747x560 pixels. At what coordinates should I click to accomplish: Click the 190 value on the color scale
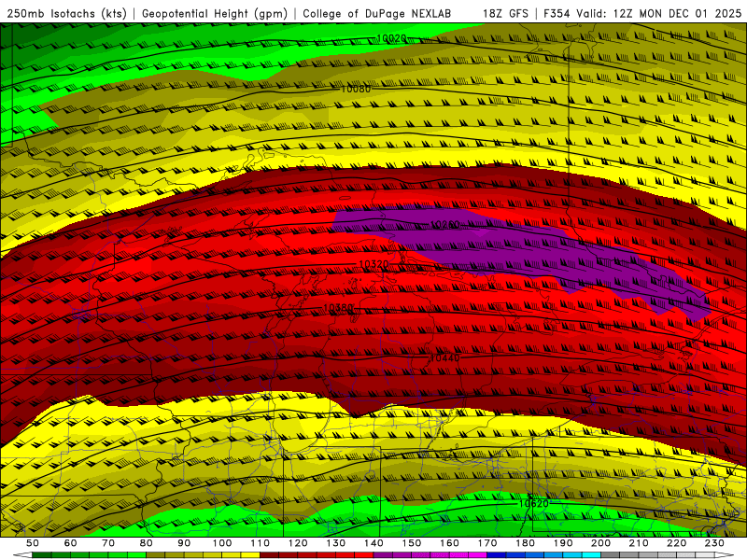click(x=563, y=543)
